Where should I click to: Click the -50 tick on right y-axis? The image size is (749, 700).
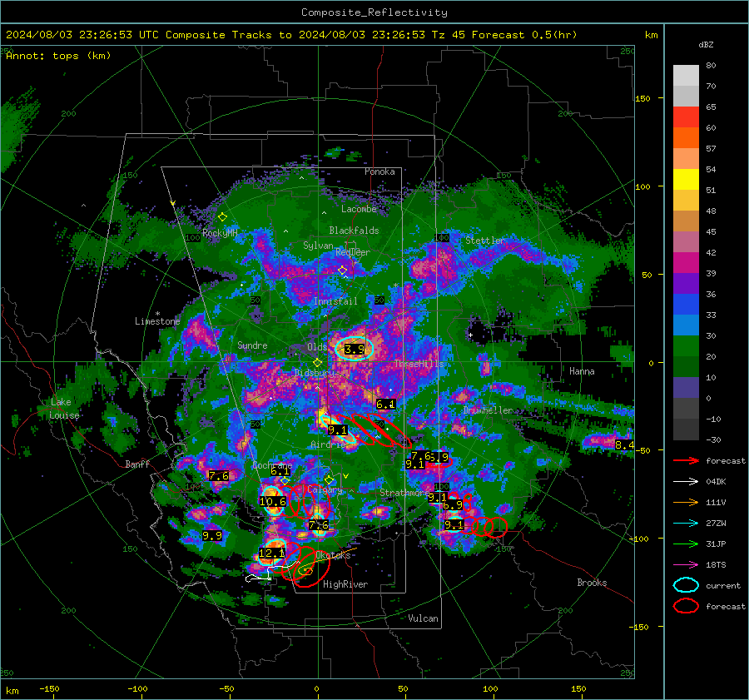point(642,450)
